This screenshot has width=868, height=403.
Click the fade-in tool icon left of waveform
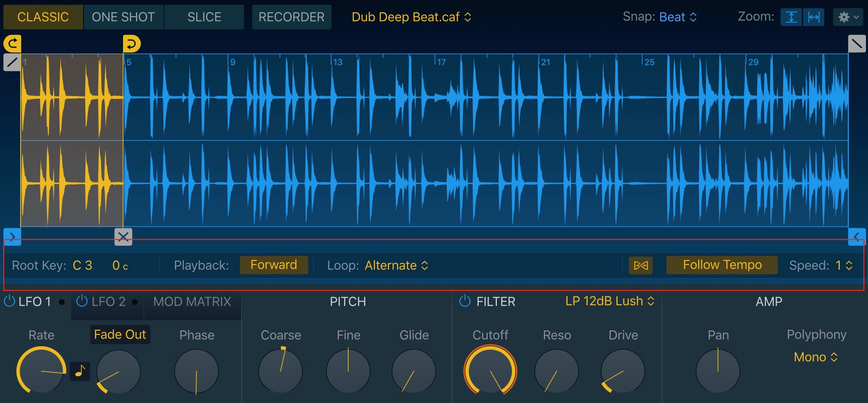(12, 62)
